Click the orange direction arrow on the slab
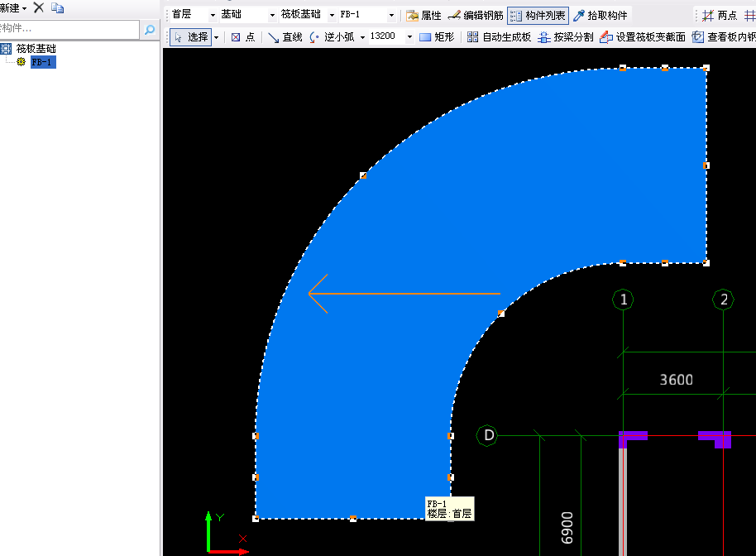This screenshot has height=556, width=756. [404, 293]
